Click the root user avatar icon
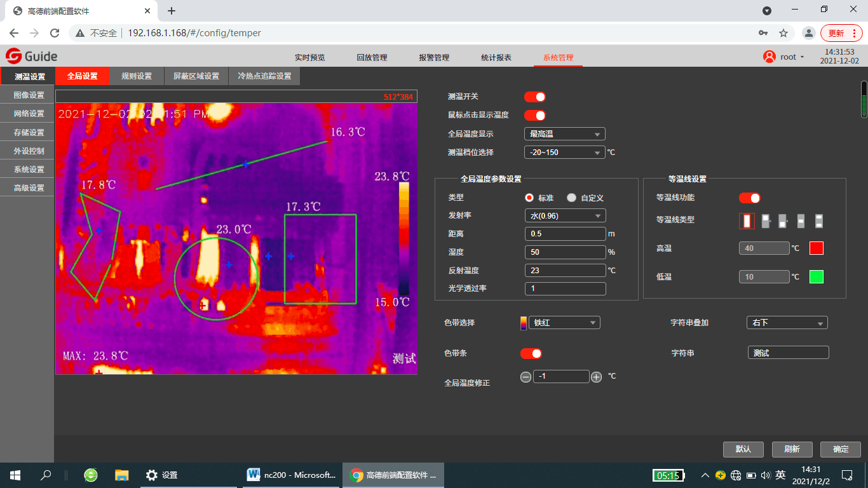Viewport: 868px width, 488px height. click(x=770, y=57)
